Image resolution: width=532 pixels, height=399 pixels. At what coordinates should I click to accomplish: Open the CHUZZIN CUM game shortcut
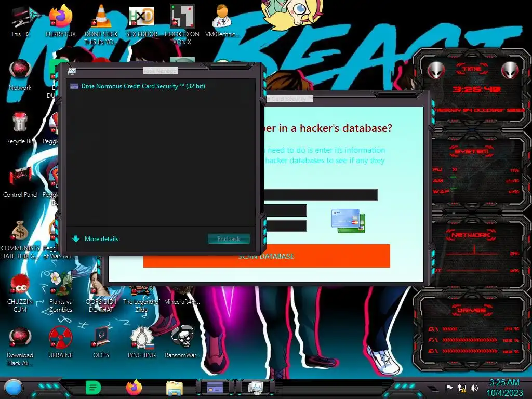(x=20, y=293)
